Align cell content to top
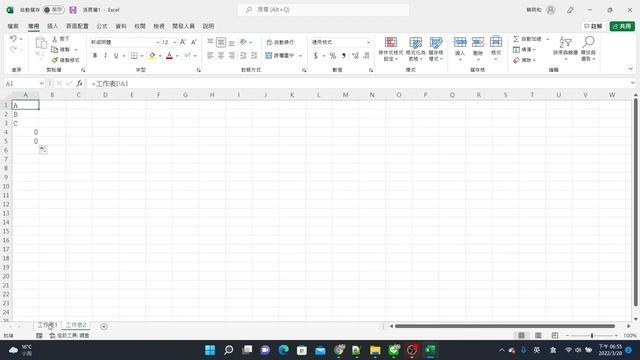The height and width of the screenshot is (360, 640). [x=210, y=42]
